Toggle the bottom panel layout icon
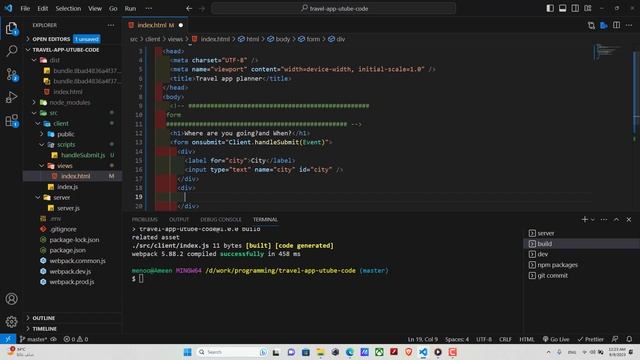The height and width of the screenshot is (360, 640). (562, 8)
